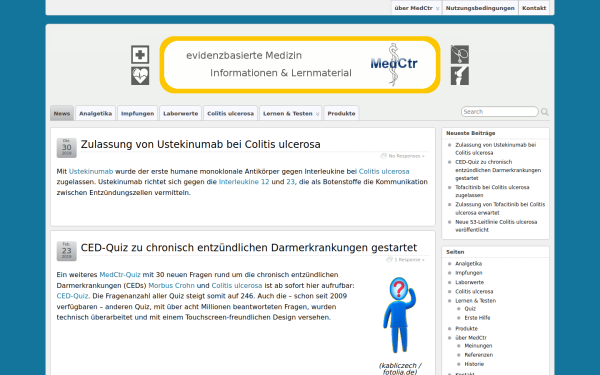Screen dimensions: 600x375
Task: Select the Analgetika tab
Action: click(x=95, y=113)
